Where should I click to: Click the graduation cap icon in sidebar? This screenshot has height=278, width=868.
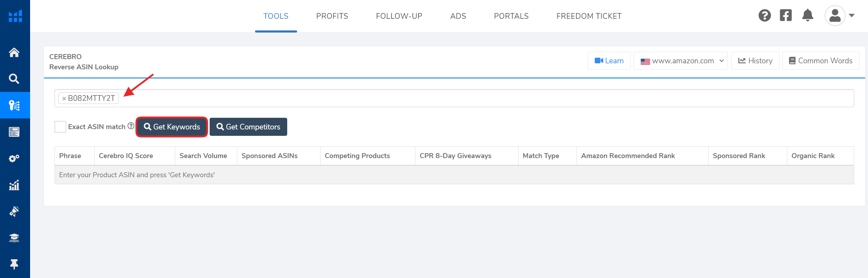(x=14, y=238)
